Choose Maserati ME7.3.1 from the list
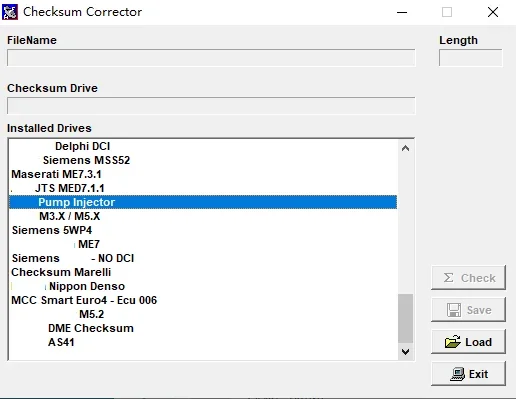The image size is (516, 399). pyautogui.click(x=203, y=174)
